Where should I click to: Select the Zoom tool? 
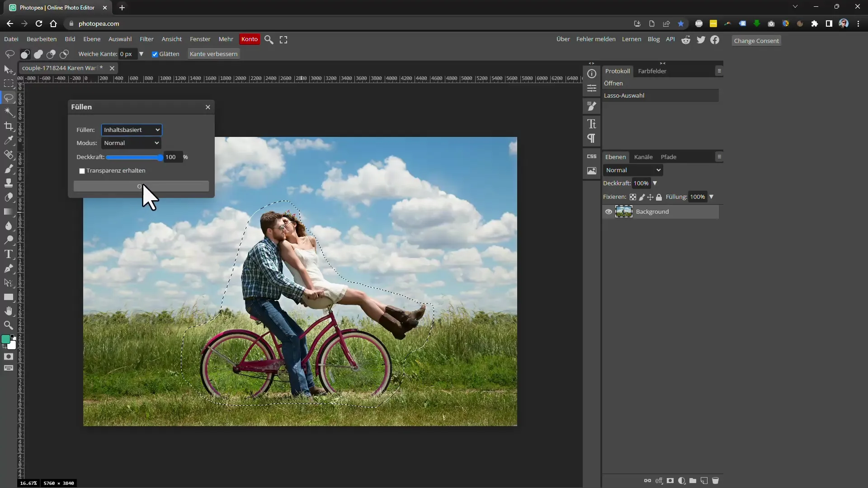pyautogui.click(x=8, y=326)
